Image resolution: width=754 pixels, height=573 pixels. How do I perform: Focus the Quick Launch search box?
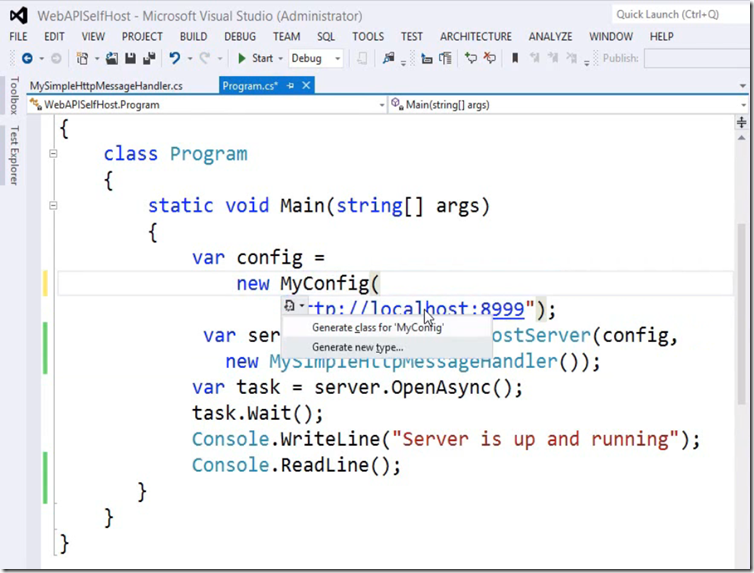[682, 14]
